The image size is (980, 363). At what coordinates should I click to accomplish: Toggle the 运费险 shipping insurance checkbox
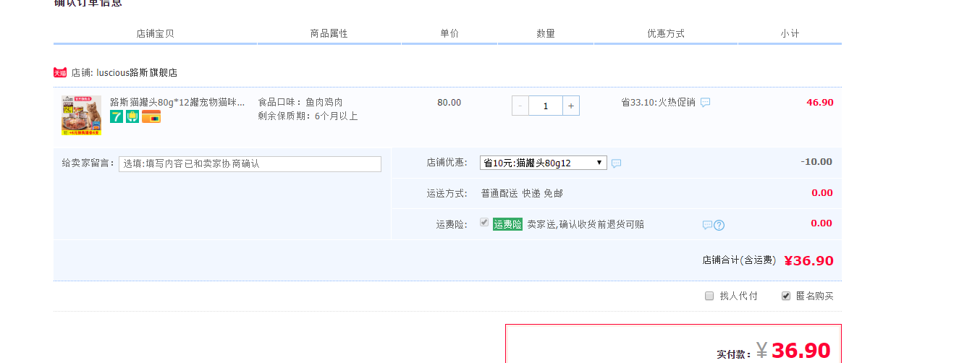click(x=484, y=223)
